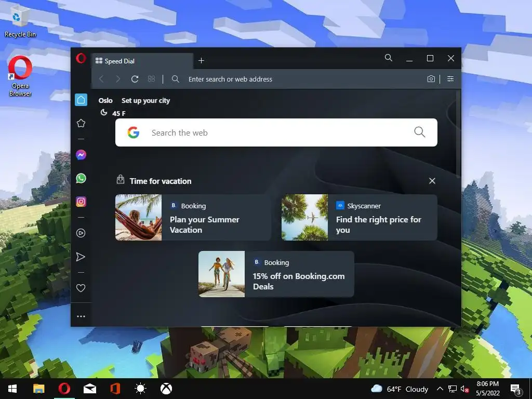This screenshot has height=399, width=532.
Task: Select Opera Browser desktop shortcut
Action: pyautogui.click(x=20, y=76)
